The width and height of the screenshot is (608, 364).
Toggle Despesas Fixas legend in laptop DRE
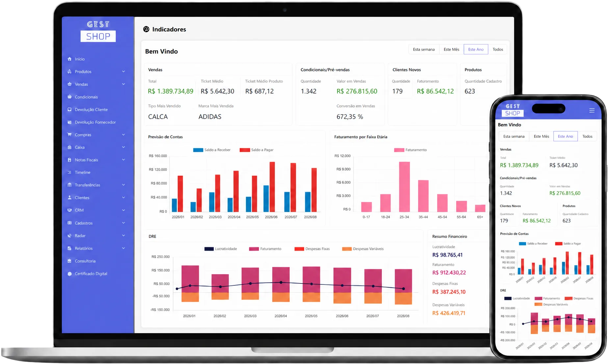pyautogui.click(x=312, y=249)
